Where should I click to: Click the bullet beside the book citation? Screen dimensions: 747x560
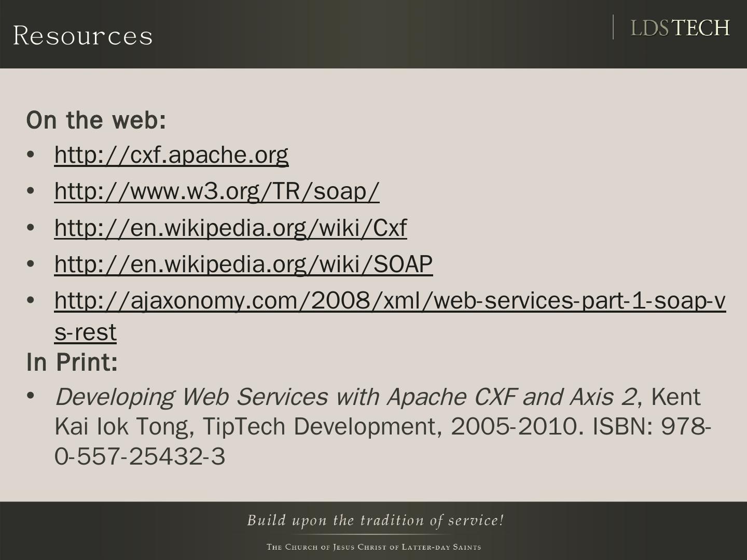[x=31, y=396]
